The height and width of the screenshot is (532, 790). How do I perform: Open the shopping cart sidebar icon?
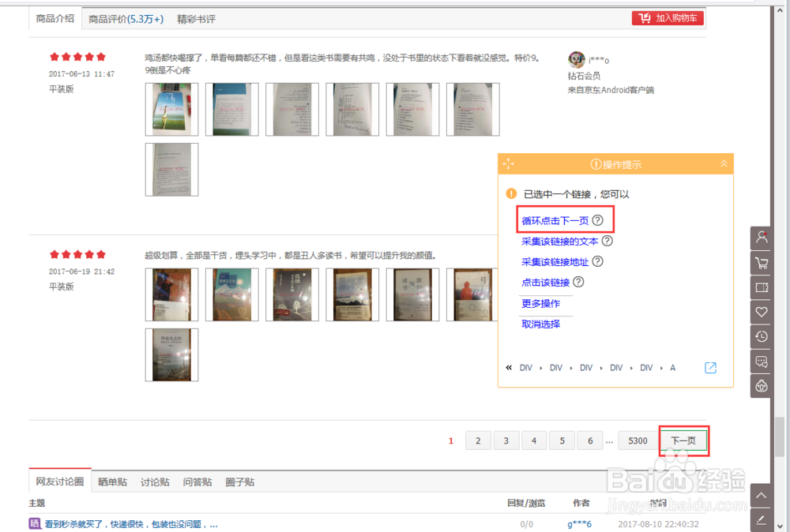(x=762, y=262)
